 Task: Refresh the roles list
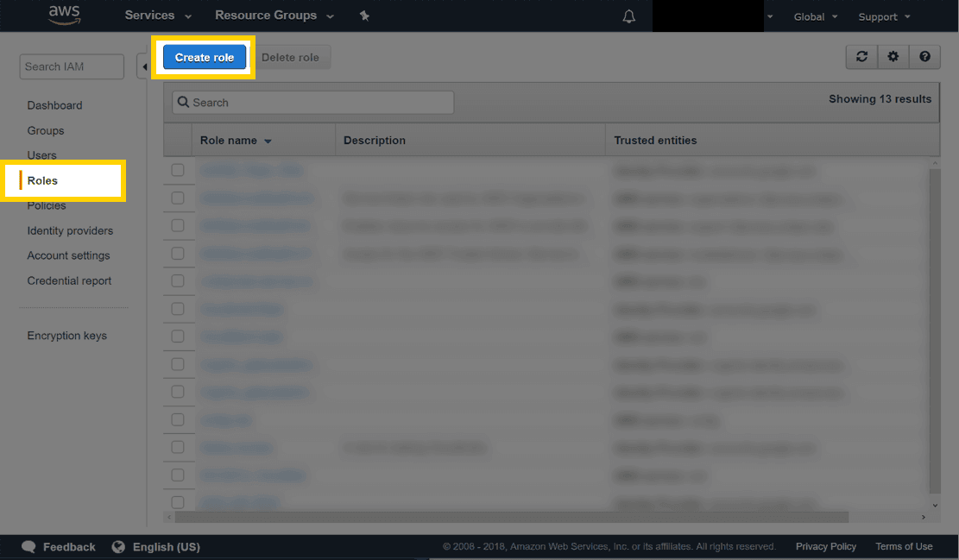tap(861, 57)
